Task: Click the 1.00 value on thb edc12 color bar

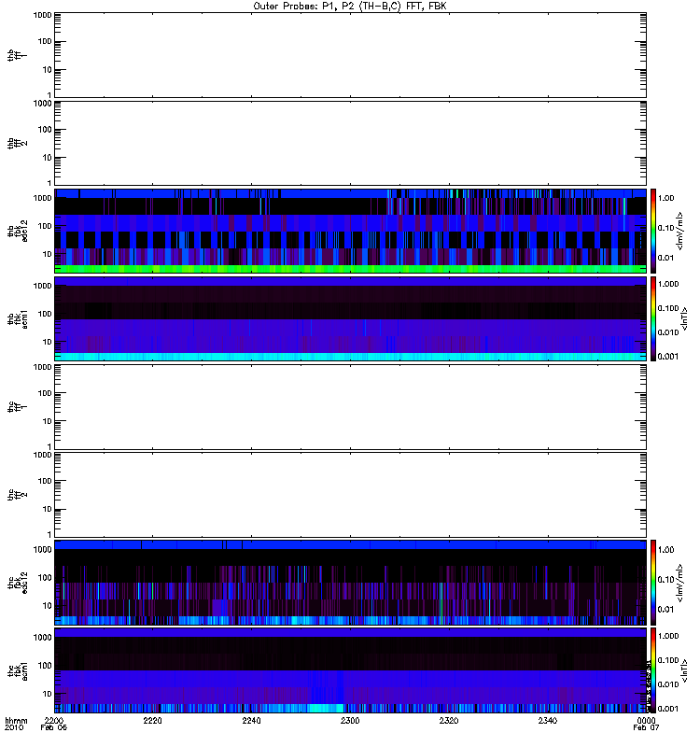Action: tap(665, 198)
